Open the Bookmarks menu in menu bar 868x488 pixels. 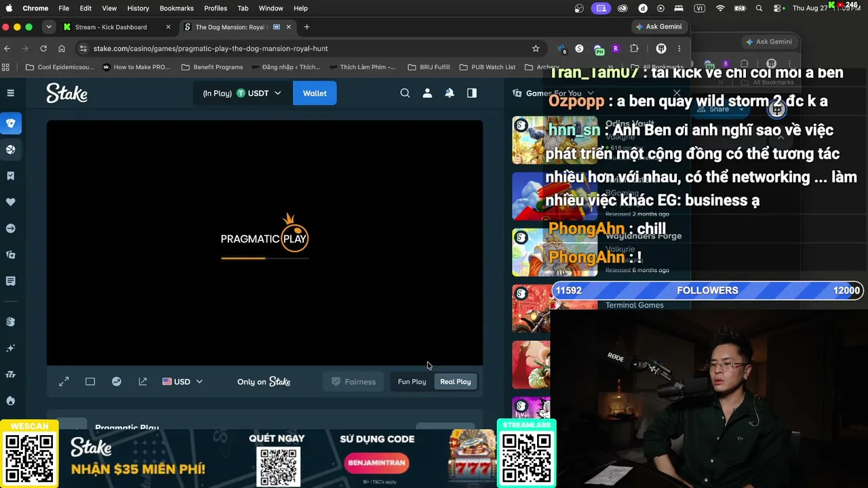(x=176, y=8)
